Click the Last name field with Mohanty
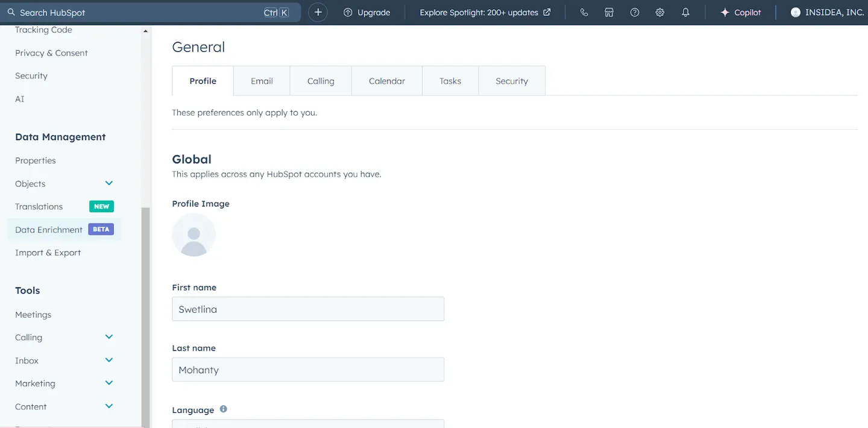This screenshot has width=868, height=428. [x=308, y=370]
